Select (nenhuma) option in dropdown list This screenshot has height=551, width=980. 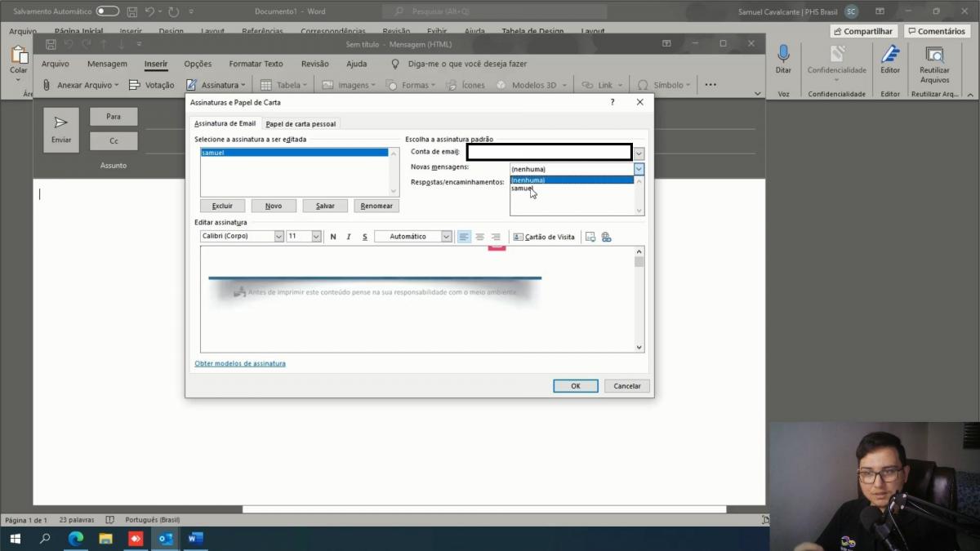click(x=572, y=180)
